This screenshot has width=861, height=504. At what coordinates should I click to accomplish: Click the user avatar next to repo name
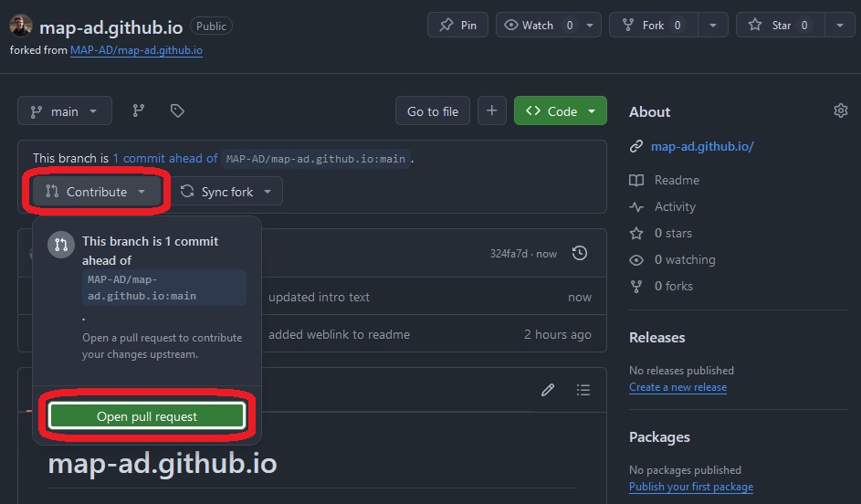[21, 26]
